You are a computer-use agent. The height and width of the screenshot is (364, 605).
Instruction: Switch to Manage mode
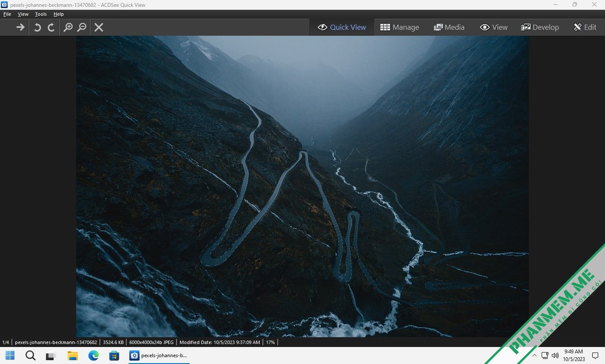click(x=400, y=27)
